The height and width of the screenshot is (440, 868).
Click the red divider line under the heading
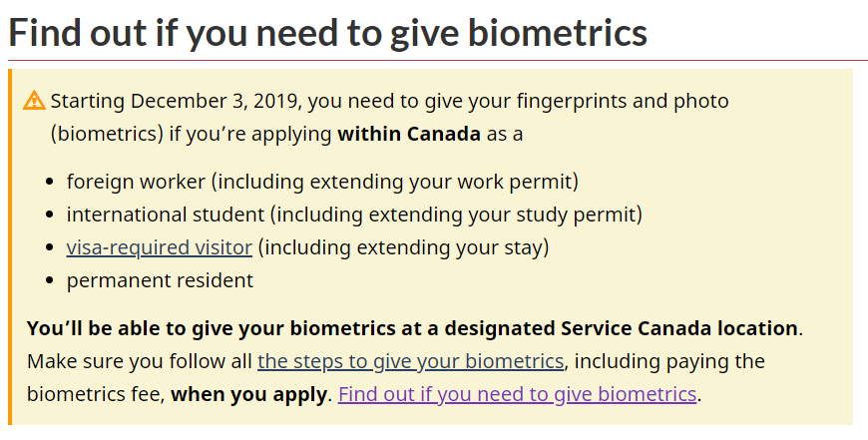[438, 60]
